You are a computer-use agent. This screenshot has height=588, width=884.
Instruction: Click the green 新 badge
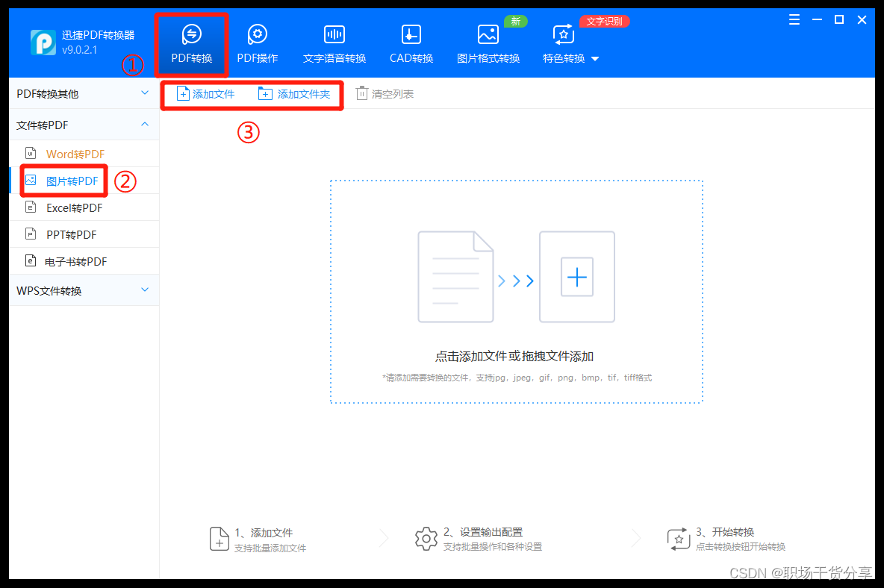click(515, 22)
